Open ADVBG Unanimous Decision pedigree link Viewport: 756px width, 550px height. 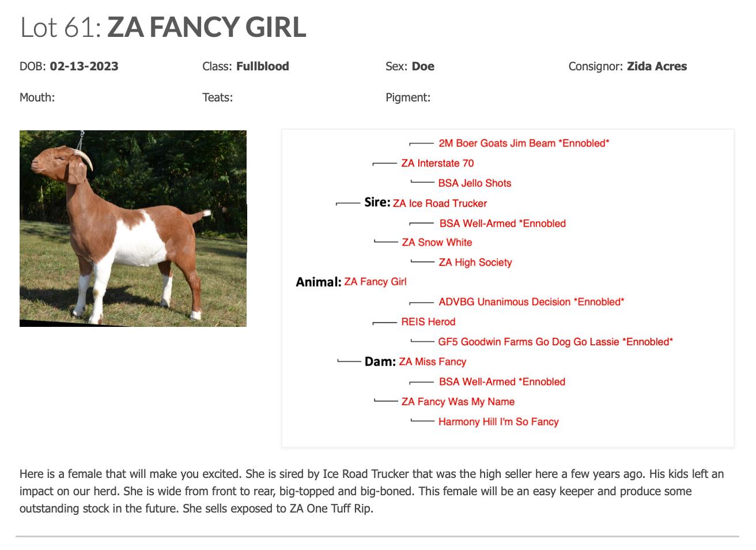click(x=531, y=302)
